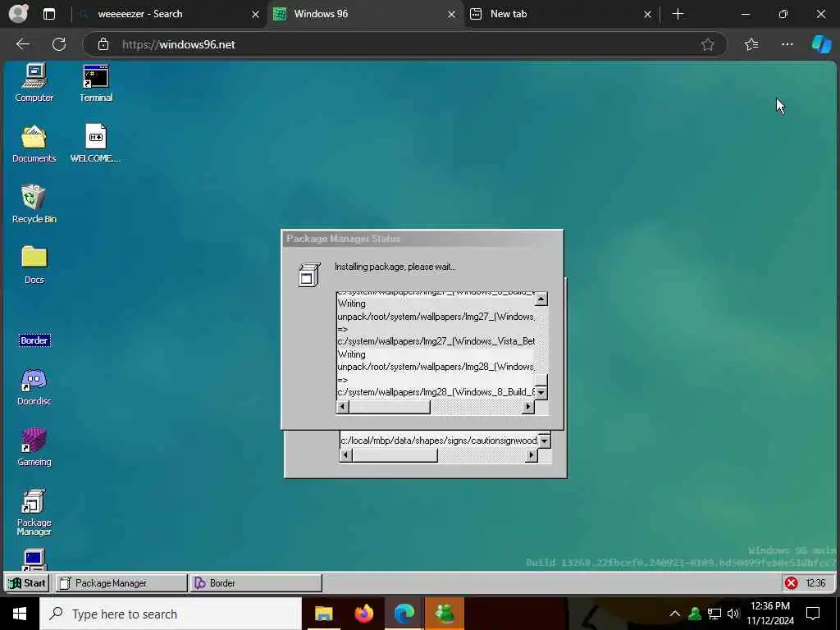This screenshot has width=840, height=630.
Task: View site information via the lock icon
Action: [103, 44]
